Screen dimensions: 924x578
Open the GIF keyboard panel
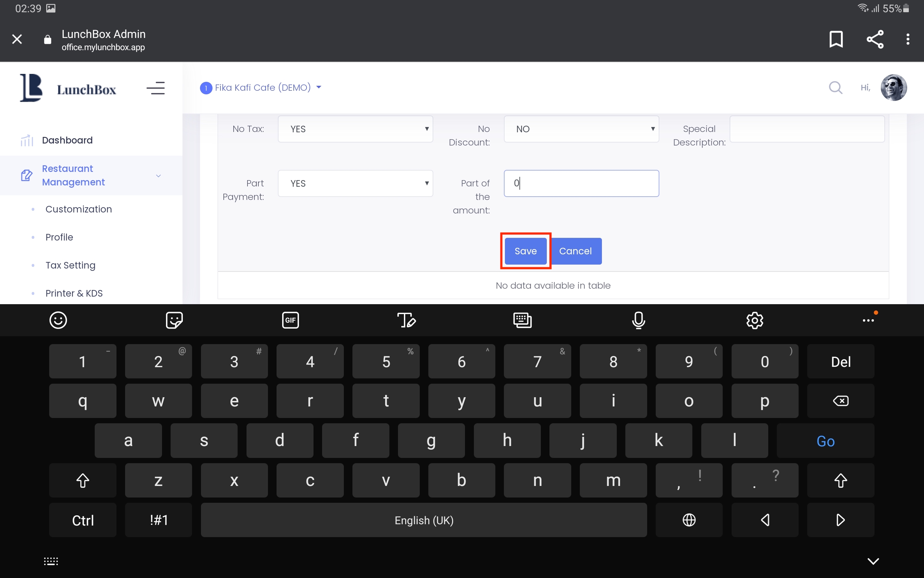290,320
